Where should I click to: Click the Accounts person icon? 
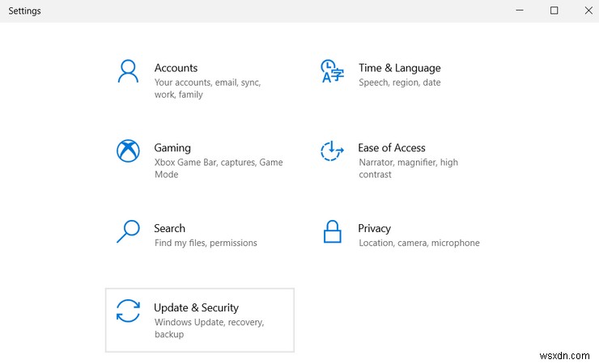point(128,71)
